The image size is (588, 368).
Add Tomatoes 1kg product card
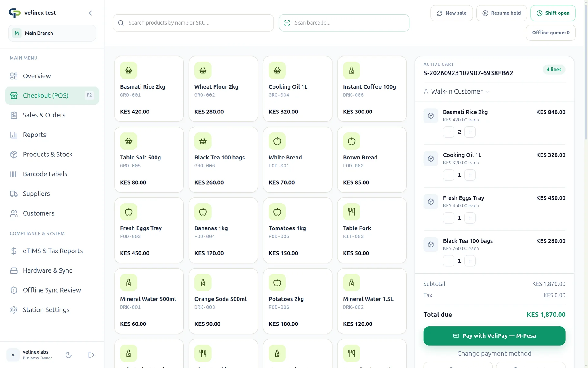point(297,230)
